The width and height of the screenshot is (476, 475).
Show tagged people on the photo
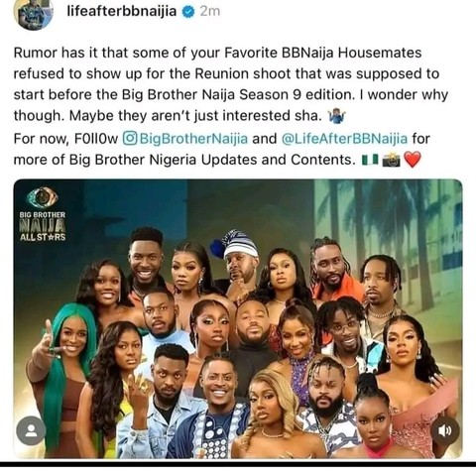(x=31, y=430)
